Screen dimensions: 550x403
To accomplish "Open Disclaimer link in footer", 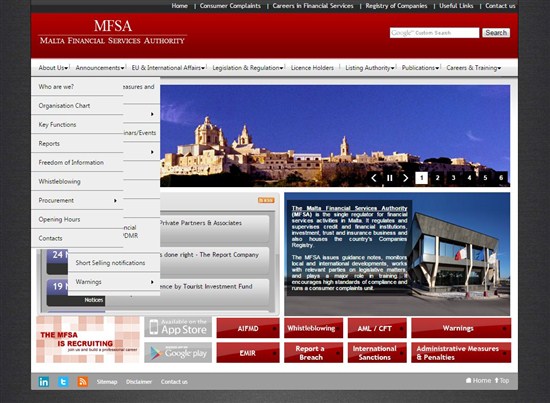I will pos(139,382).
